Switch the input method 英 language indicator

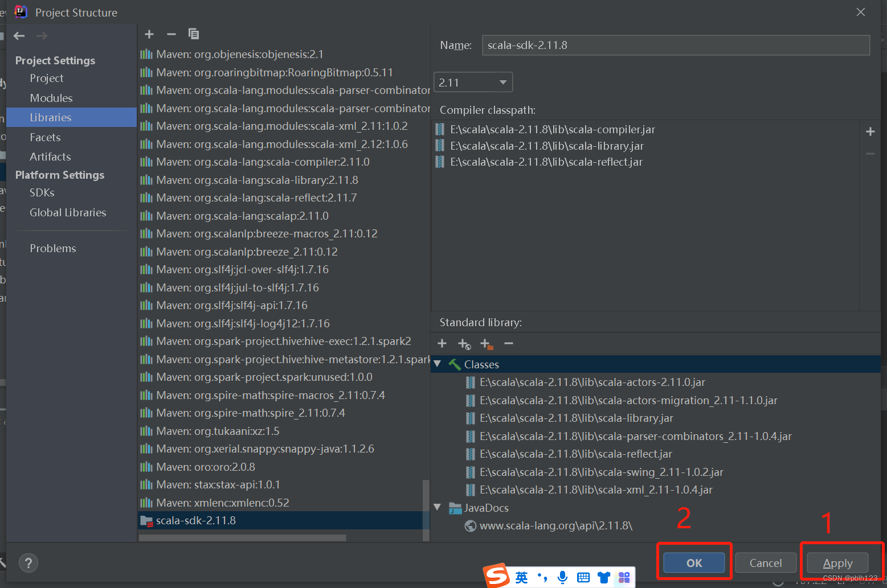(x=521, y=578)
